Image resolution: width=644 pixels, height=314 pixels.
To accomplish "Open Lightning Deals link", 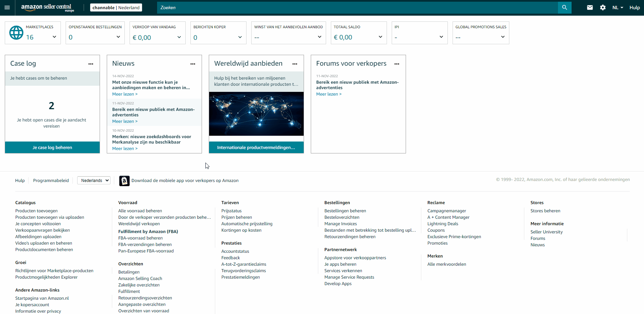I will point(443,224).
